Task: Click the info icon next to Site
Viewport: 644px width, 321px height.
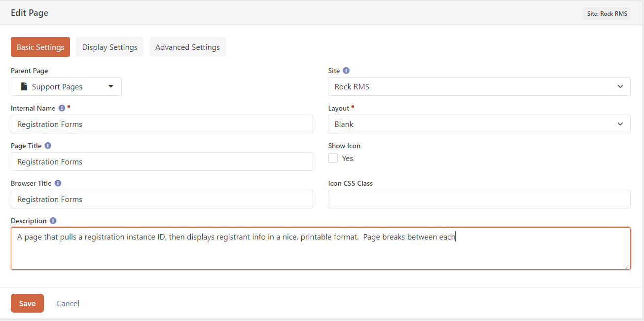Action: pos(346,71)
